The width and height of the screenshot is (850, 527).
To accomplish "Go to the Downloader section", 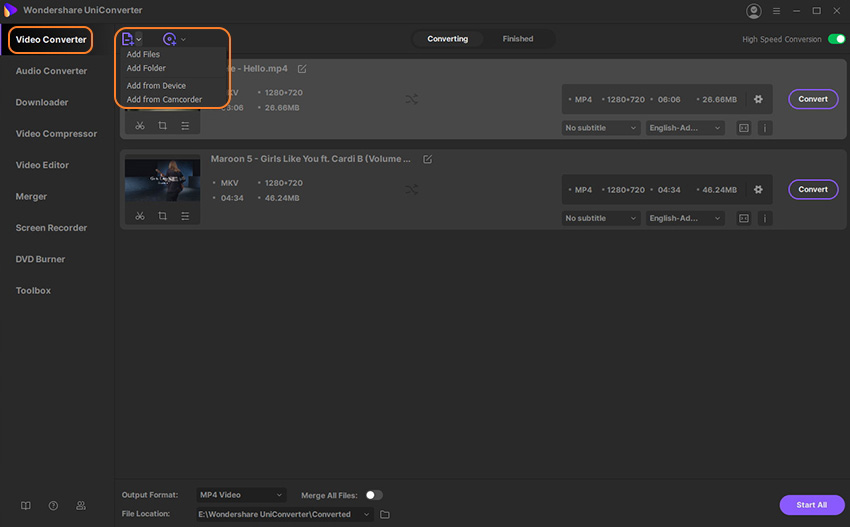I will click(42, 102).
